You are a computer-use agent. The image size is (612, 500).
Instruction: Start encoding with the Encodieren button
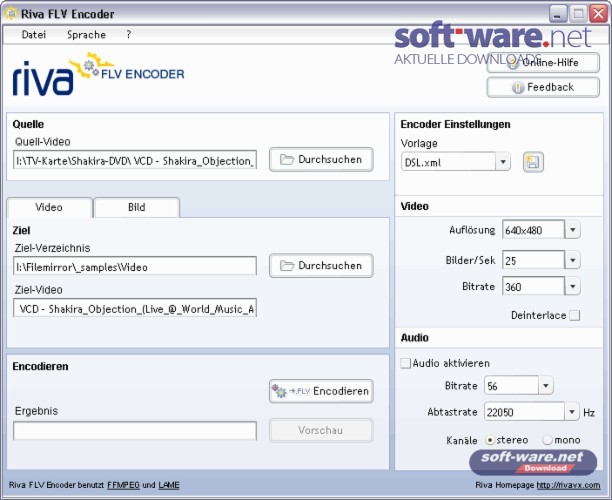coord(321,391)
